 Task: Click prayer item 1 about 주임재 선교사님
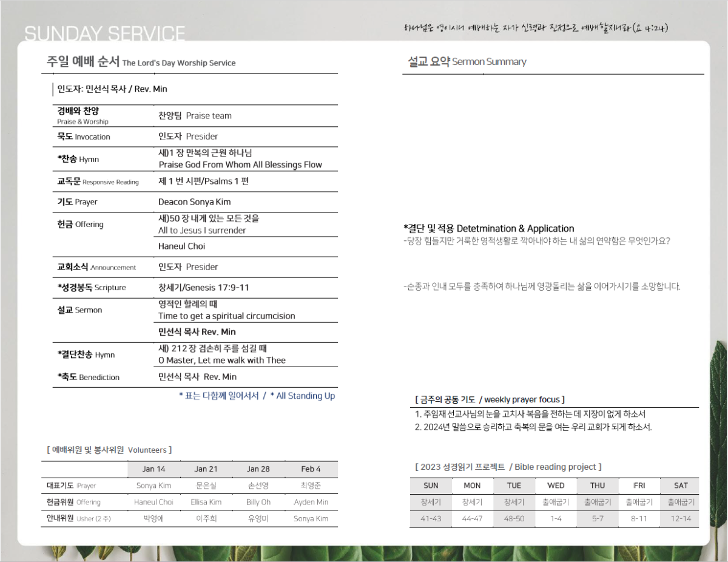click(530, 414)
